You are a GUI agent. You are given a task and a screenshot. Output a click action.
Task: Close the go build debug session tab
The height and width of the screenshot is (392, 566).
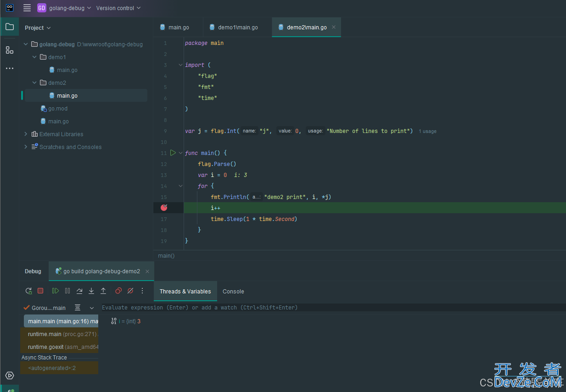coord(147,271)
